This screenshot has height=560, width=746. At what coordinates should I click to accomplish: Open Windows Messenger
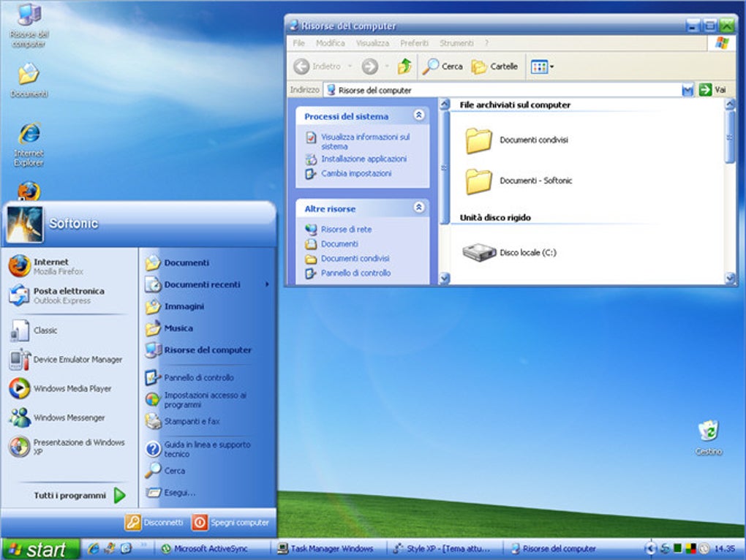point(57,417)
